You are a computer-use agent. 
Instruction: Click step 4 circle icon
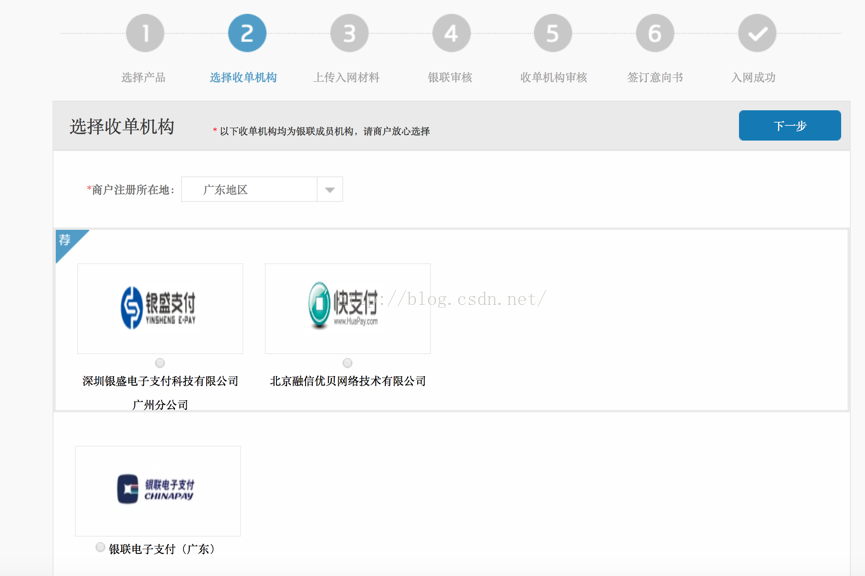[x=451, y=33]
